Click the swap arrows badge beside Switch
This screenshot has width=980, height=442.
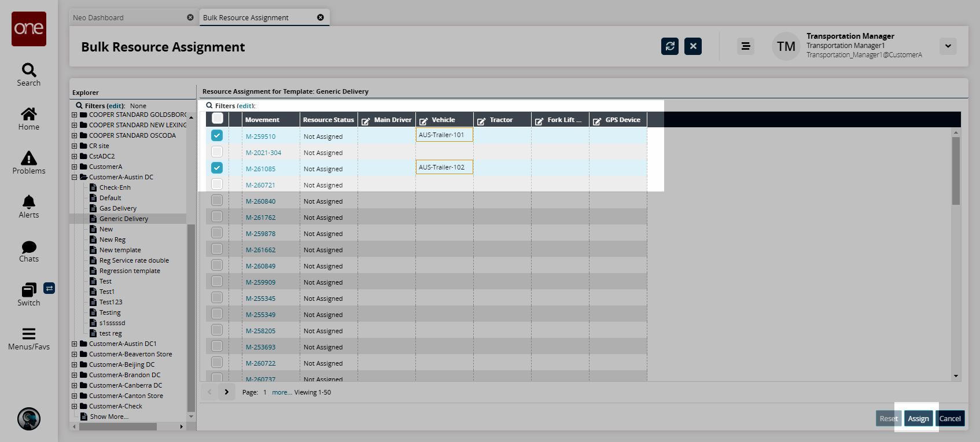click(x=49, y=288)
